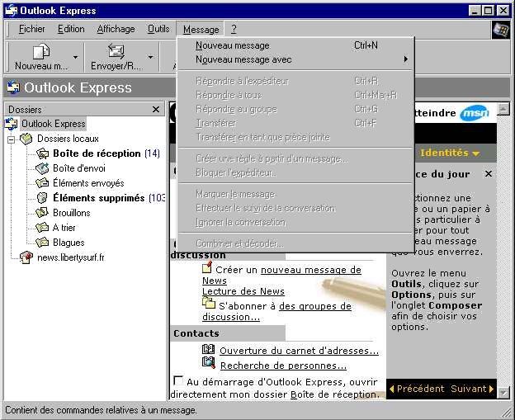The width and height of the screenshot is (515, 420).
Task: Click the Dossiers locaux folder icon
Action: [26, 139]
